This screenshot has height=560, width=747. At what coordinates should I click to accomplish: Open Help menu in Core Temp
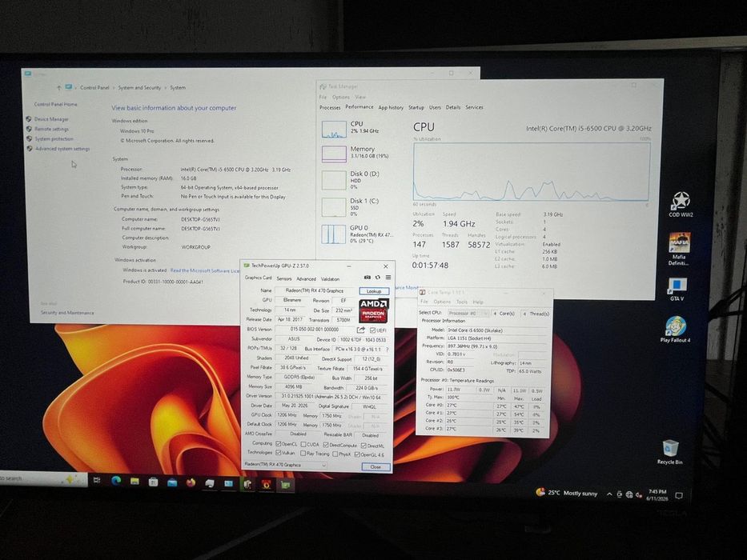click(478, 302)
